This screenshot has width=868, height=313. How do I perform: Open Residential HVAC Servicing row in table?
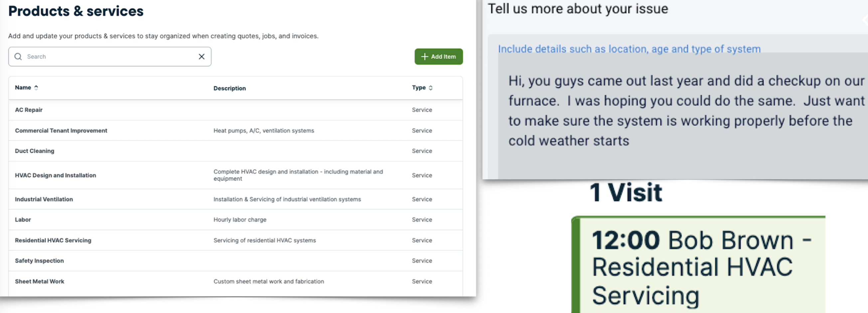pyautogui.click(x=235, y=240)
